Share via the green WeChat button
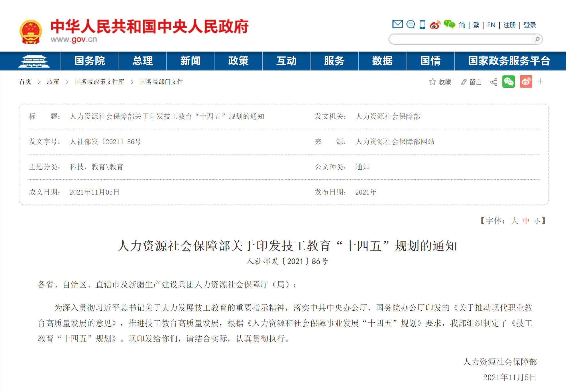Image resolution: width=566 pixels, height=392 pixels. [x=508, y=82]
